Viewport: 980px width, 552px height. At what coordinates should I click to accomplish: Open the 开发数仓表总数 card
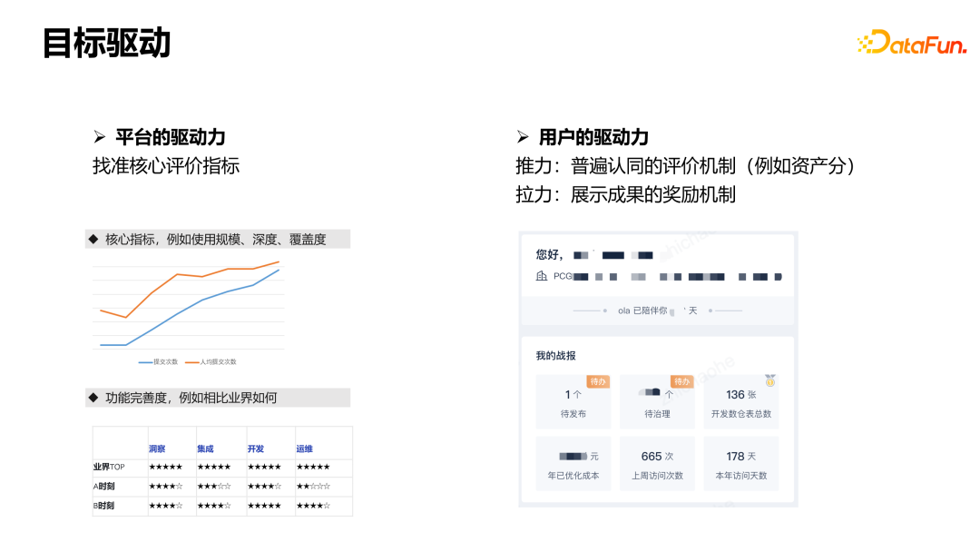pos(741,402)
